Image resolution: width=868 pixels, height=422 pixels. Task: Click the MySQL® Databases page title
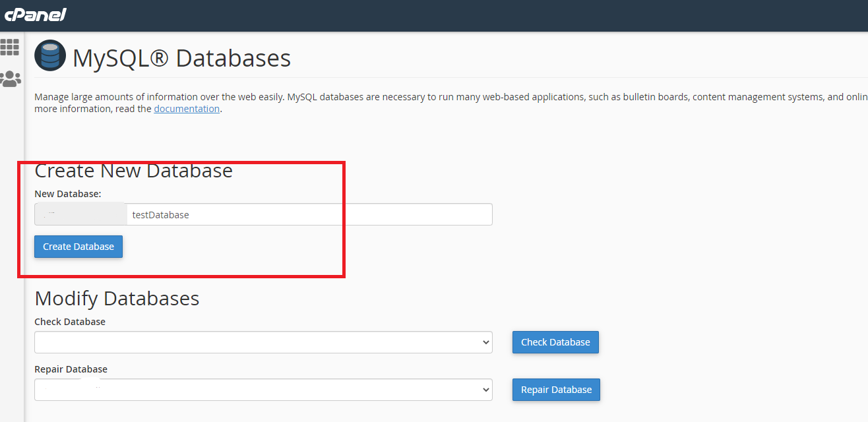(181, 58)
